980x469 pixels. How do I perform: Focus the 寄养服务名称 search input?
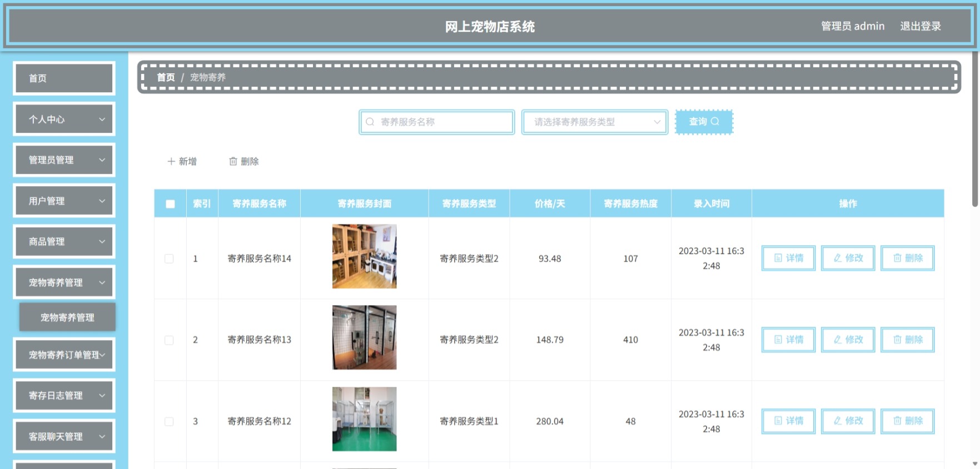437,122
